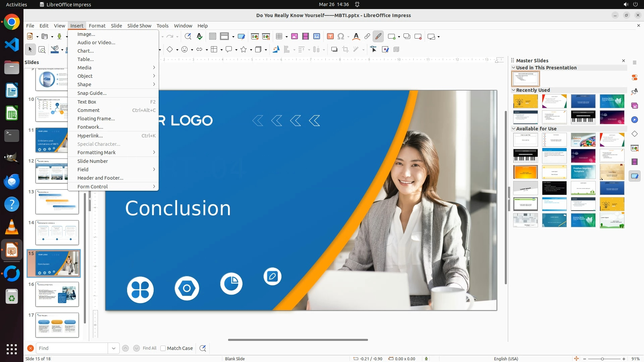Viewport: 644px width, 362px height.
Task: Open the Find field history dropdown
Action: point(114,348)
